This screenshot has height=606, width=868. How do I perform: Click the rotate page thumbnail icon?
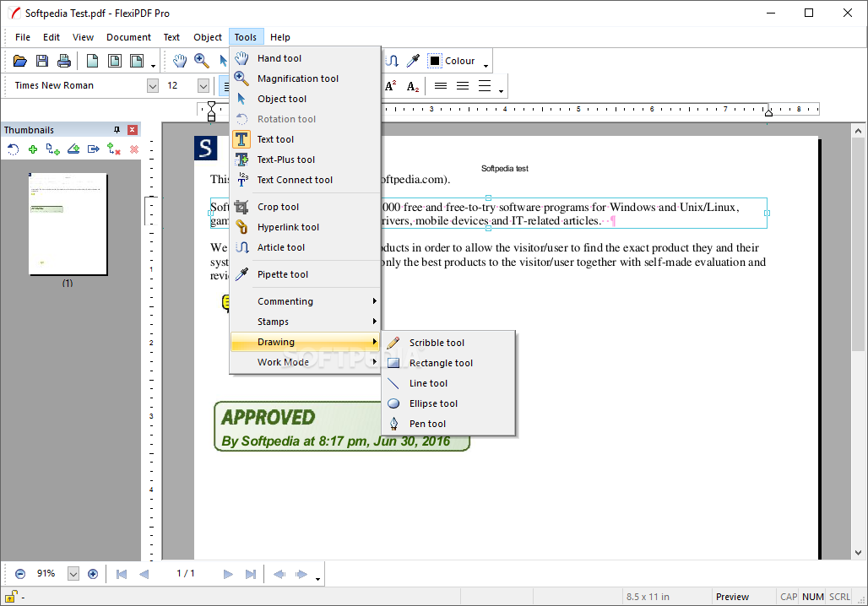coord(13,149)
